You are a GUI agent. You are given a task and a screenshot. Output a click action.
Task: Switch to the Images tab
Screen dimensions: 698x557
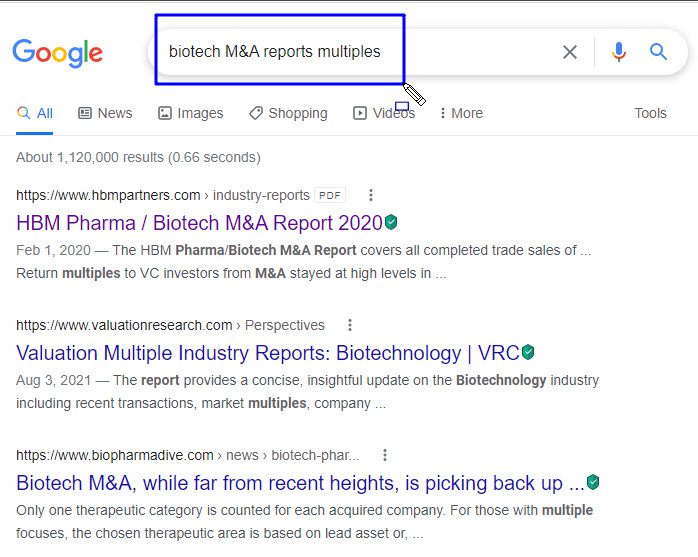pyautogui.click(x=191, y=113)
